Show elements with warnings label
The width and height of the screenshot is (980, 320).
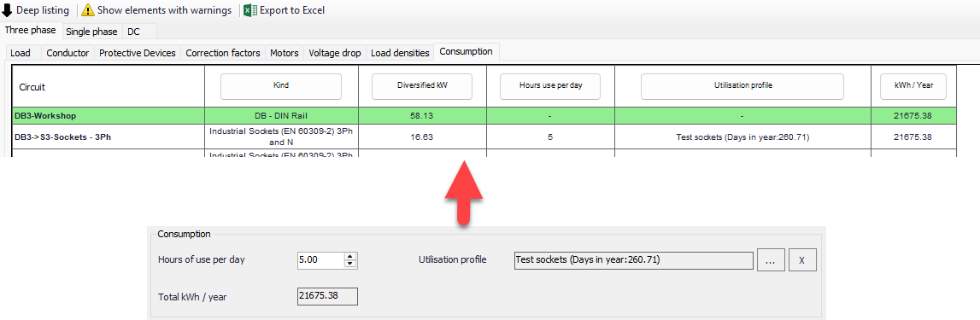pyautogui.click(x=164, y=10)
